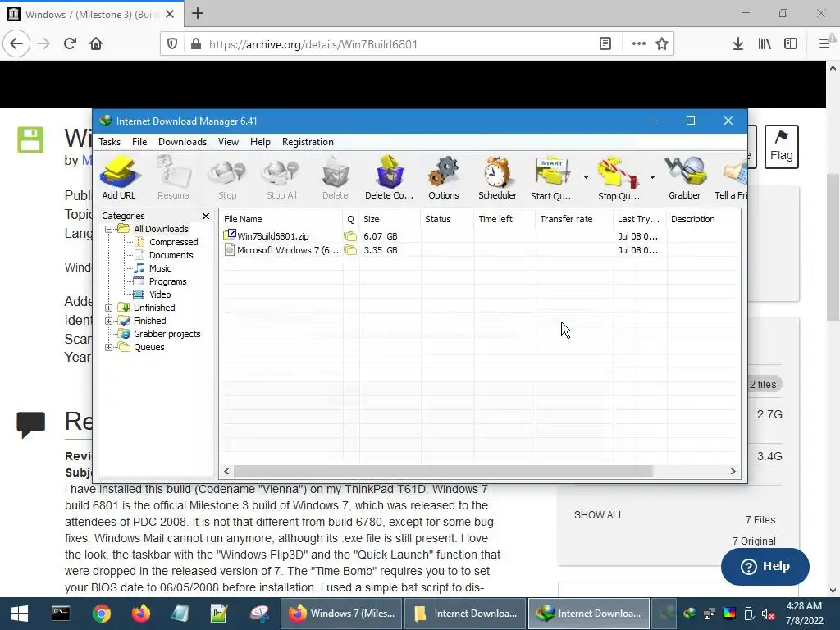Open the Registration menu
The width and height of the screenshot is (840, 630).
(x=308, y=142)
